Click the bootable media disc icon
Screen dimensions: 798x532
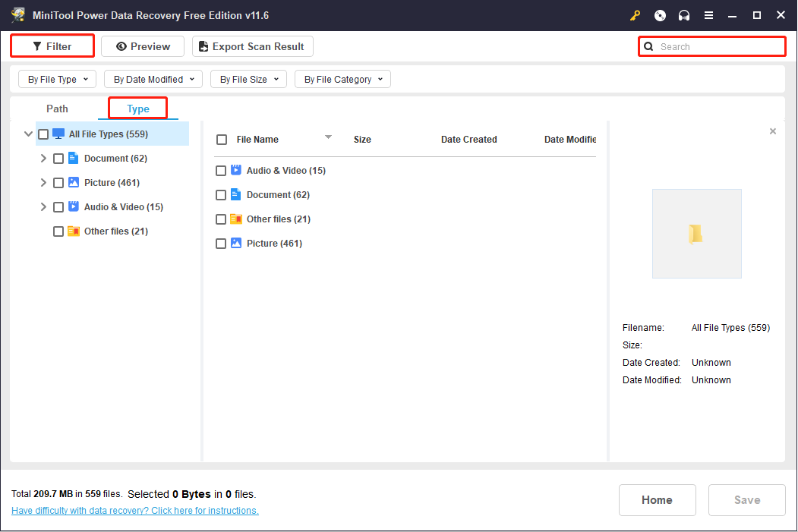(x=660, y=15)
